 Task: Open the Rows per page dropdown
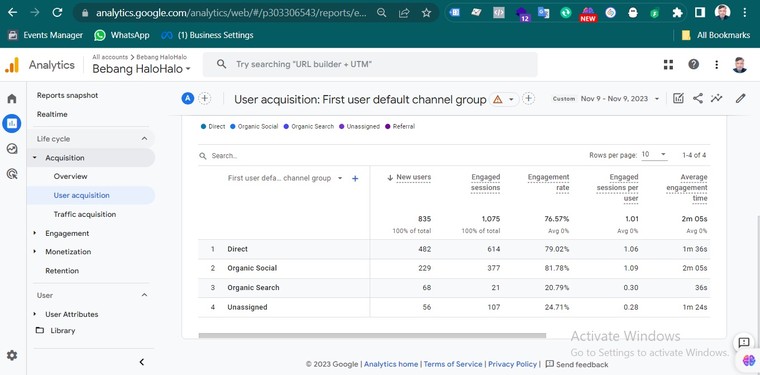click(x=654, y=155)
